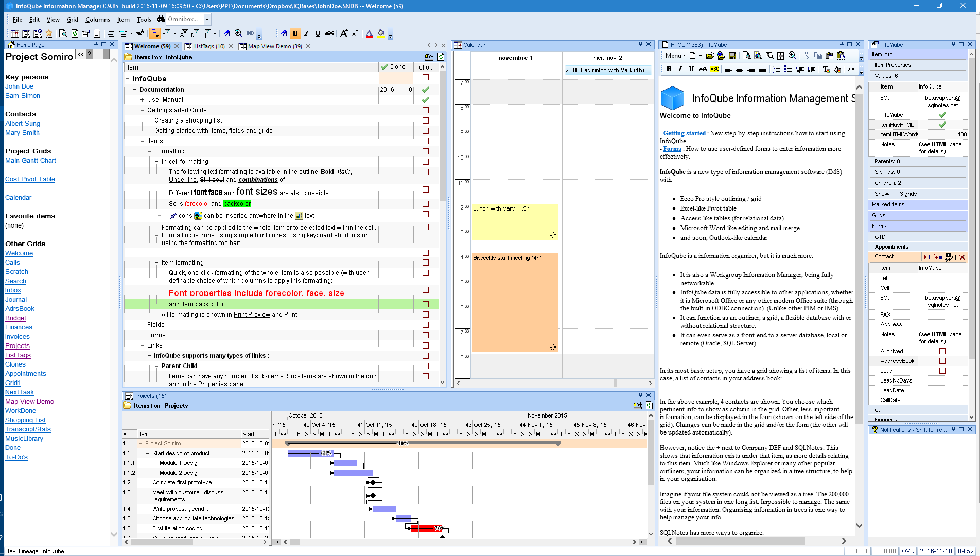Open a file in the HTML pane toolbar
Image resolution: width=980 pixels, height=556 pixels.
710,56
